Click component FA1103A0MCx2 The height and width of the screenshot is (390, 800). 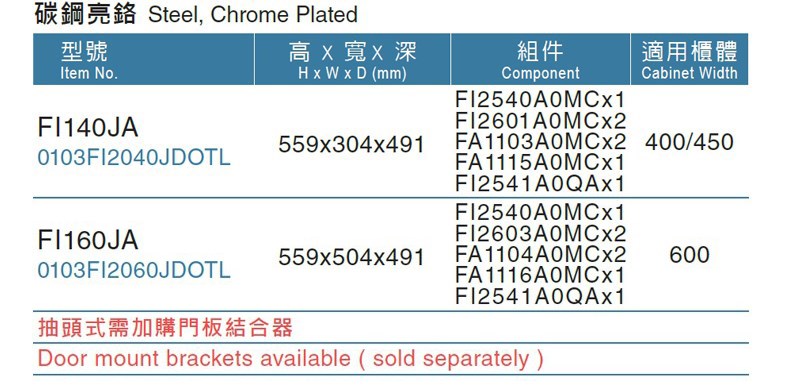click(x=540, y=142)
